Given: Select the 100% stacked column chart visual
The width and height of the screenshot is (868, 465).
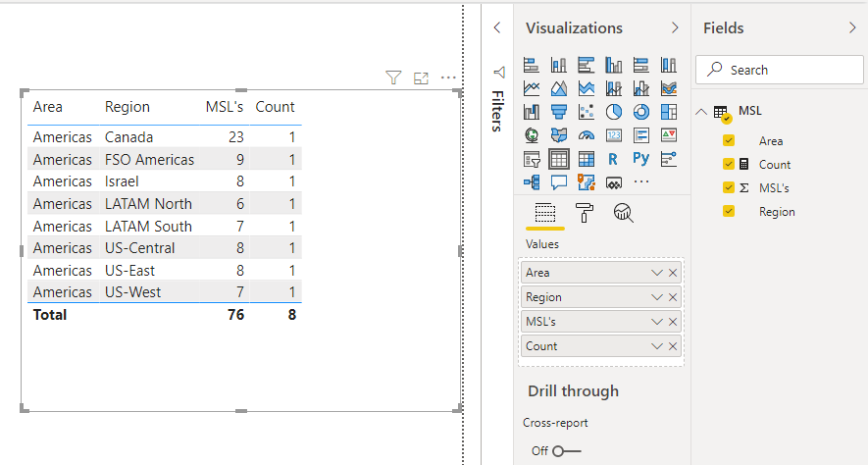Looking at the screenshot, I should click(x=669, y=65).
